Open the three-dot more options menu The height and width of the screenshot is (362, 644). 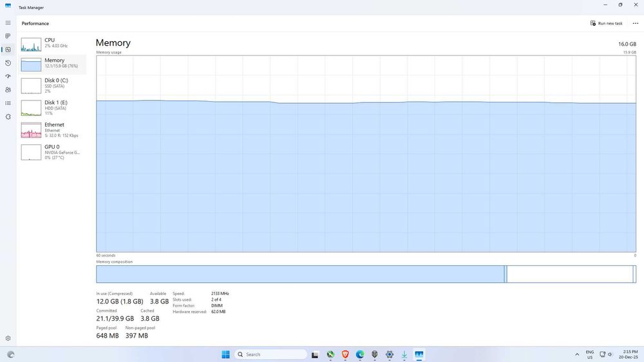[636, 23]
